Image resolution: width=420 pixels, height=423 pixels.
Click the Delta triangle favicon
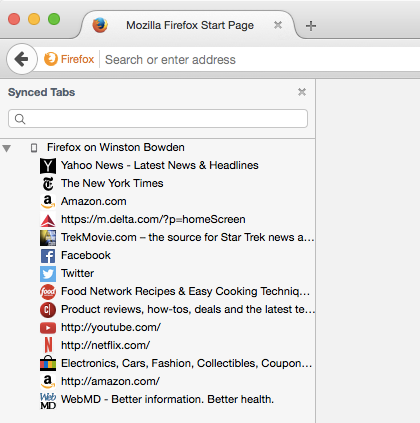tap(48, 220)
